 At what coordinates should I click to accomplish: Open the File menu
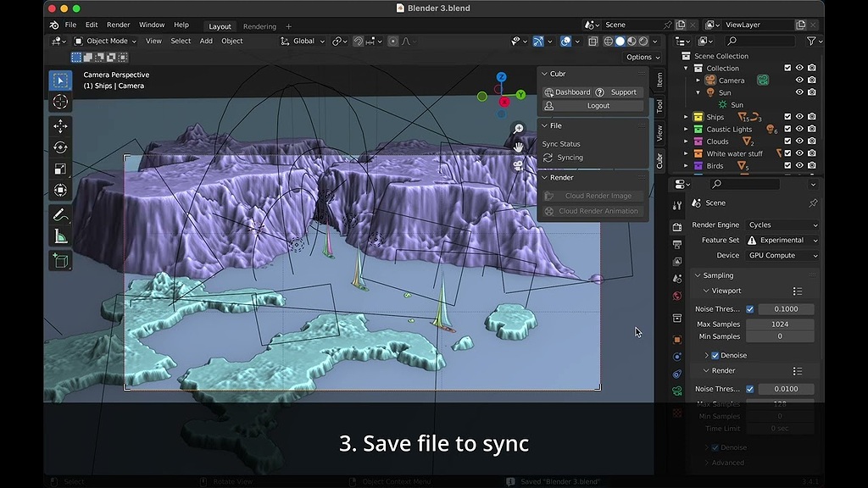pos(71,25)
